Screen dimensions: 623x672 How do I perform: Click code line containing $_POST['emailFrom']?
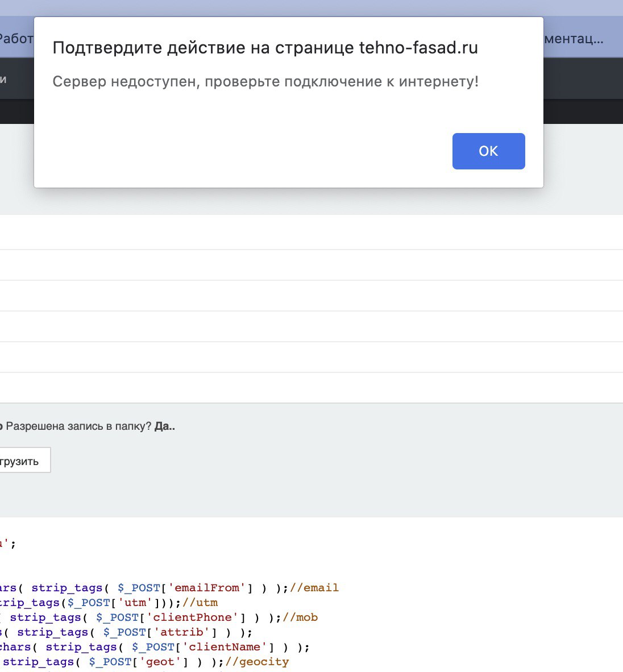169,587
